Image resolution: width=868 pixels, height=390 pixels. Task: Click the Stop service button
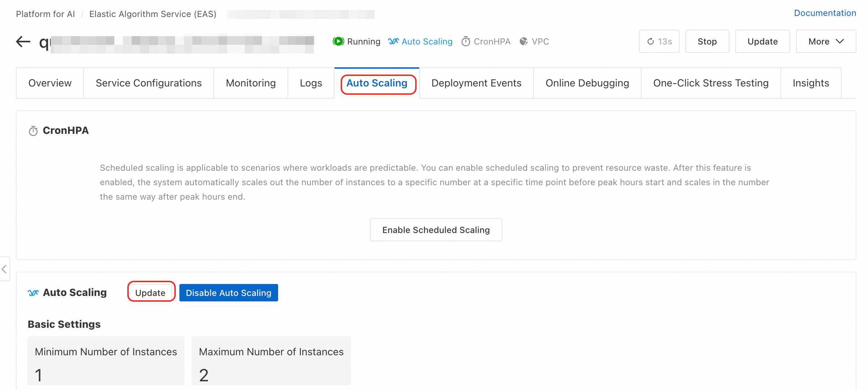point(707,42)
